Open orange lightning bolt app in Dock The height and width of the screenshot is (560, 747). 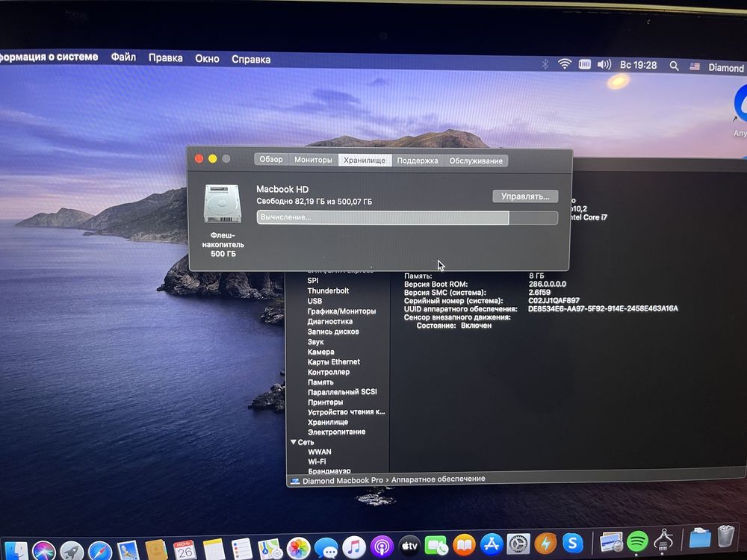[x=545, y=542]
